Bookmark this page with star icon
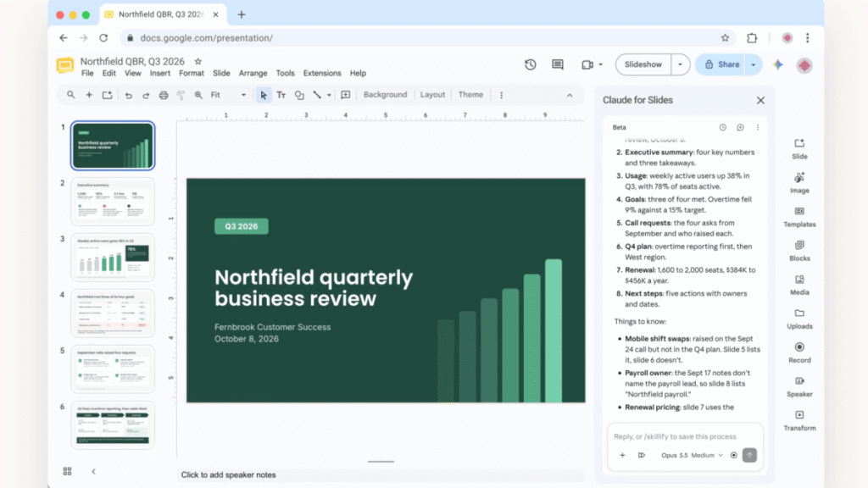 [x=726, y=38]
